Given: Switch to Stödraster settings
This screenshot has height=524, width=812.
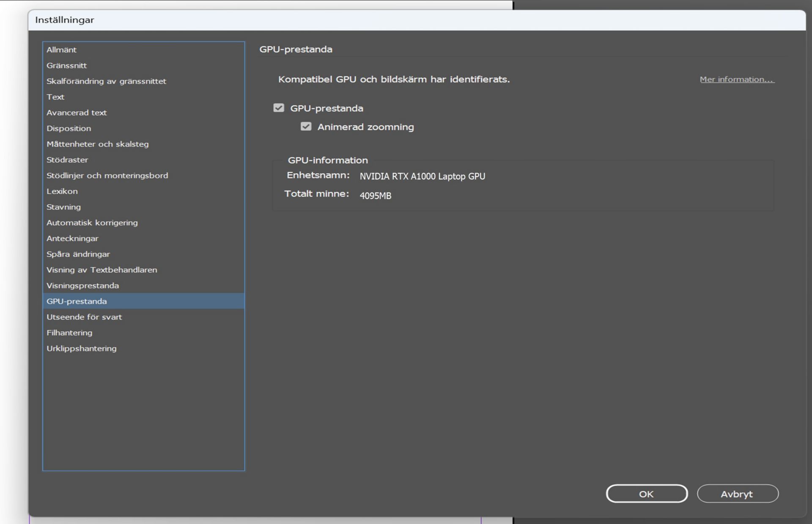Looking at the screenshot, I should pos(67,160).
